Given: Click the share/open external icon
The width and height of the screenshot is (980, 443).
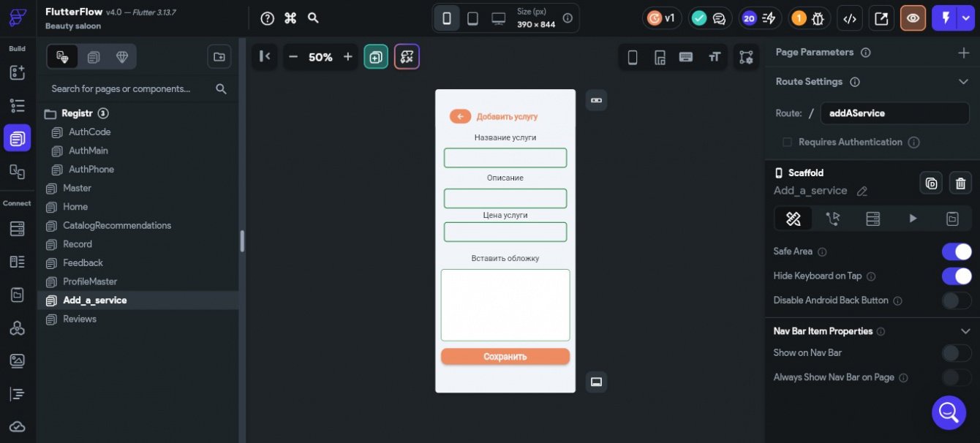Looking at the screenshot, I should (881, 18).
